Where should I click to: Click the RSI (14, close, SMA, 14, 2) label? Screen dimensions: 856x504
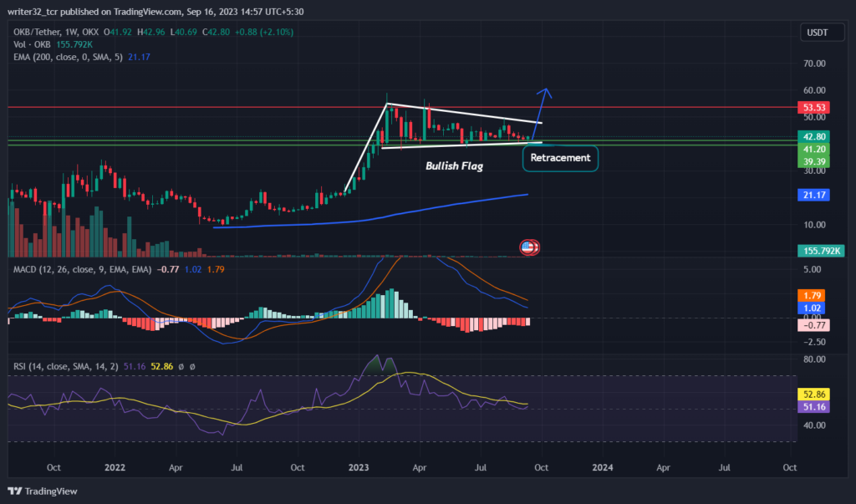pyautogui.click(x=66, y=366)
